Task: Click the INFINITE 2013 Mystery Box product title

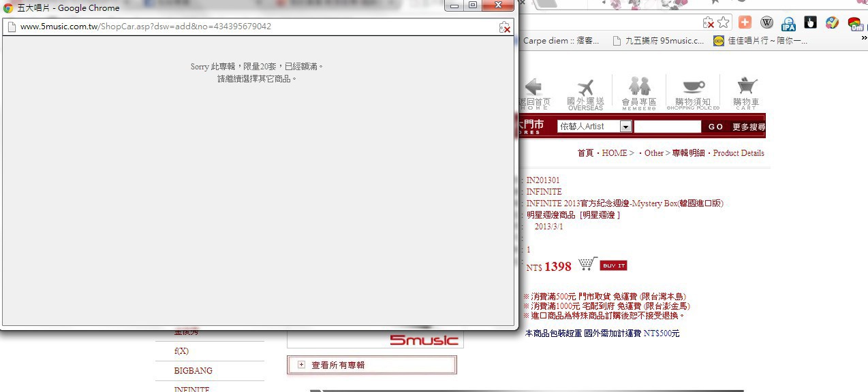Action: (x=625, y=203)
